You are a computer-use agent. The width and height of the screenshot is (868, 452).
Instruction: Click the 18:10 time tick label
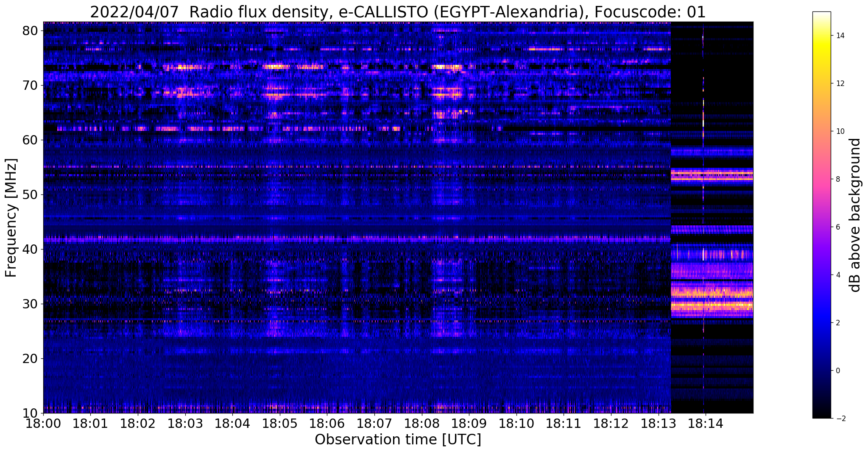coord(516,423)
